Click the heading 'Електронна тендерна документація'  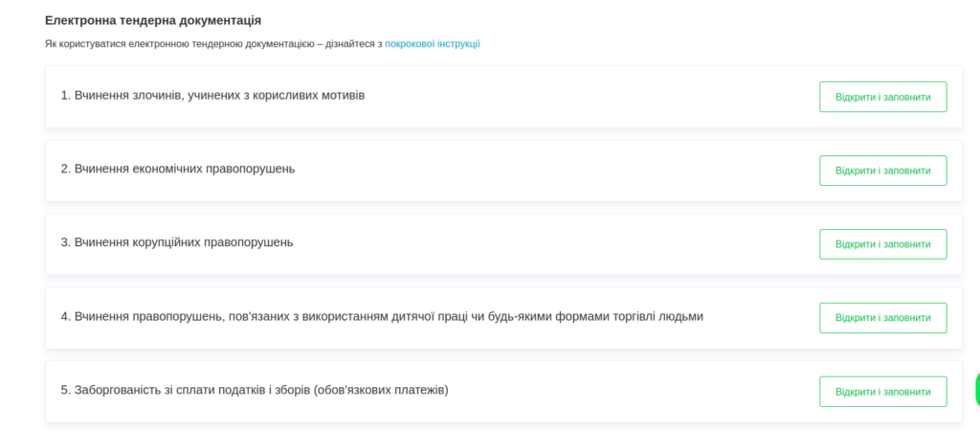coord(153,20)
